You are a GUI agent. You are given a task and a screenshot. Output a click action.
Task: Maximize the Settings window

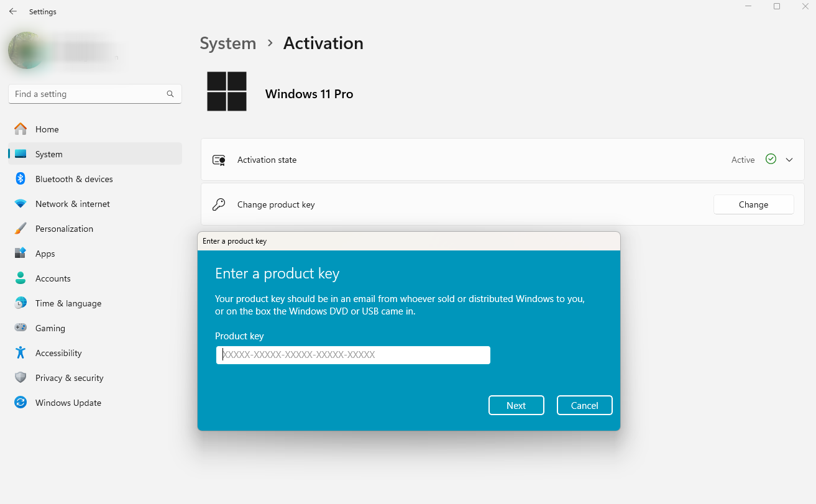[777, 6]
